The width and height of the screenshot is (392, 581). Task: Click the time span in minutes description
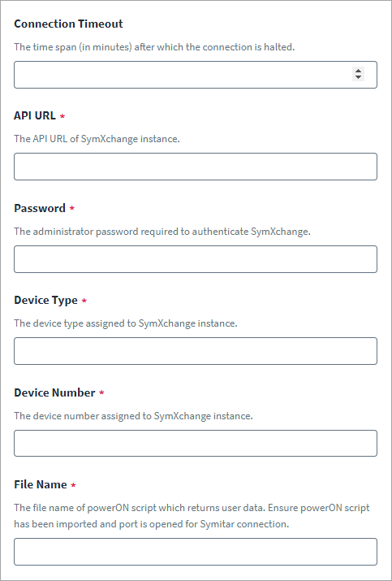[x=154, y=47]
